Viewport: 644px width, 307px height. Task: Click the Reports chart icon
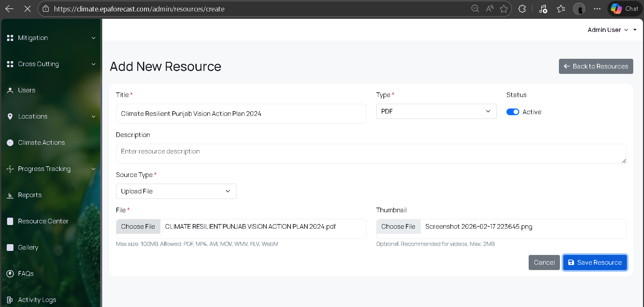[x=10, y=195]
